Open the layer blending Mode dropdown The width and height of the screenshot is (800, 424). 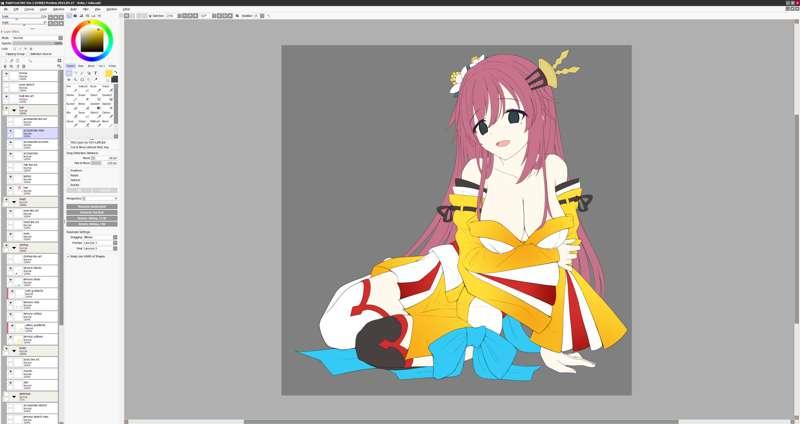pyautogui.click(x=38, y=38)
